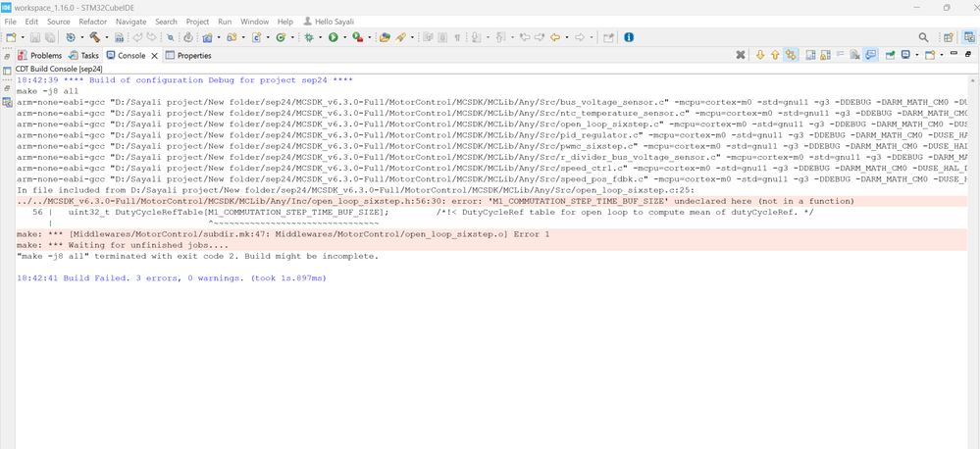Screen dimensions: 980x449
Task: Click the Open Perspective icon
Action: [x=949, y=37]
